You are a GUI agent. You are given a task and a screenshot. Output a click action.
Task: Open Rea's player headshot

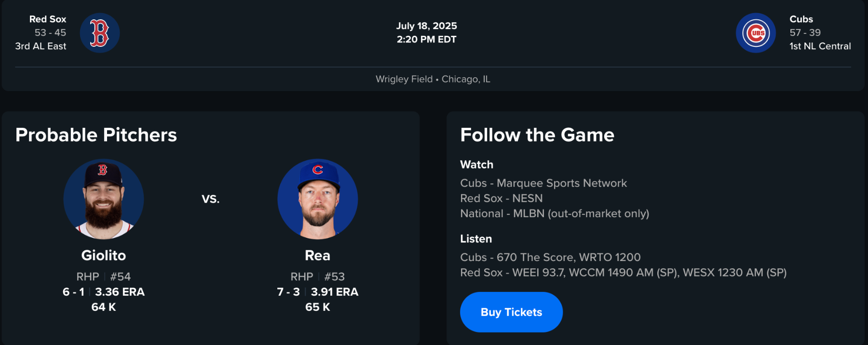pyautogui.click(x=317, y=199)
